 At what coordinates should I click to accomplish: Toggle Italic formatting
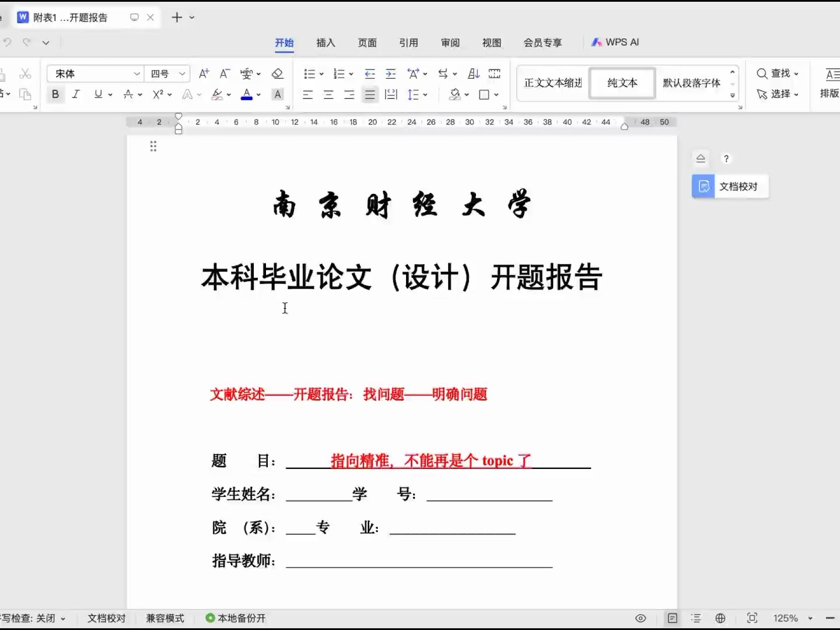[76, 94]
